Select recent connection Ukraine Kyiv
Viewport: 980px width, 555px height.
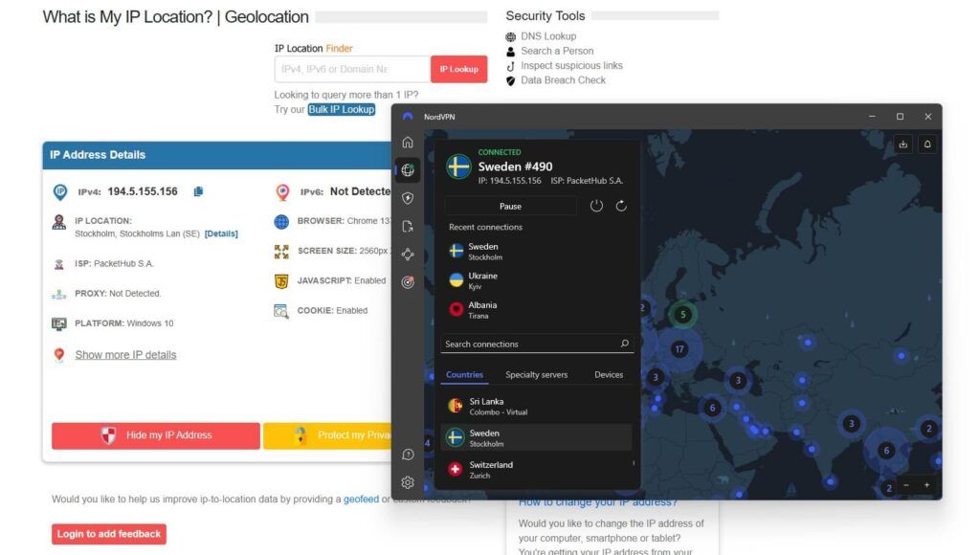click(x=537, y=280)
